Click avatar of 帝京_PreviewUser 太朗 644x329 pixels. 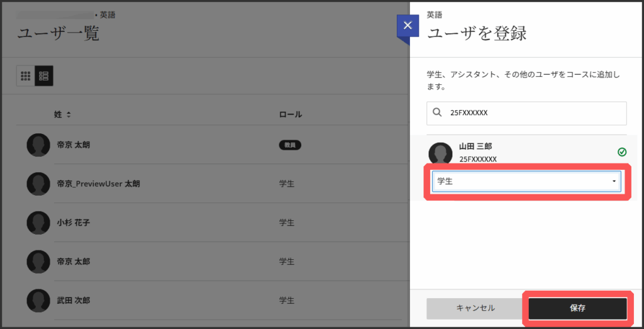point(38,184)
